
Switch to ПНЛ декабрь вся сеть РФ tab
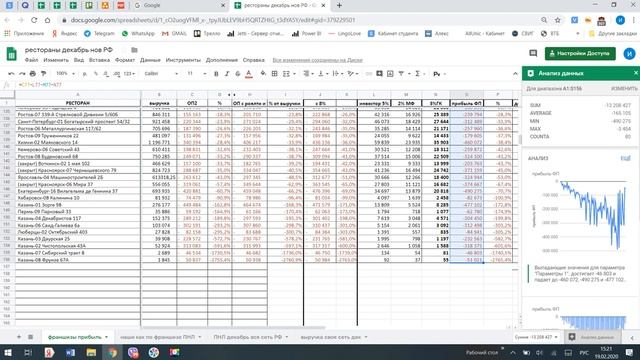pyautogui.click(x=251, y=337)
